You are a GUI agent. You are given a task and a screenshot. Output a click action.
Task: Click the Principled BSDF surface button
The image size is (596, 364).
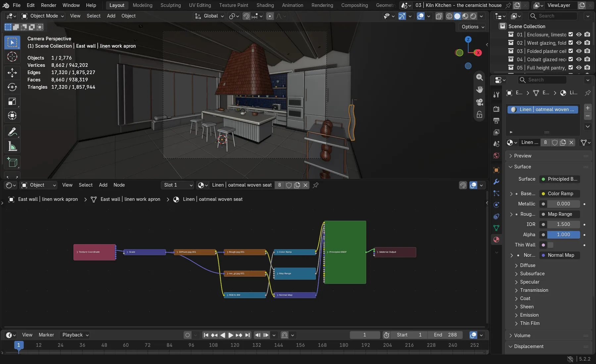(560, 179)
